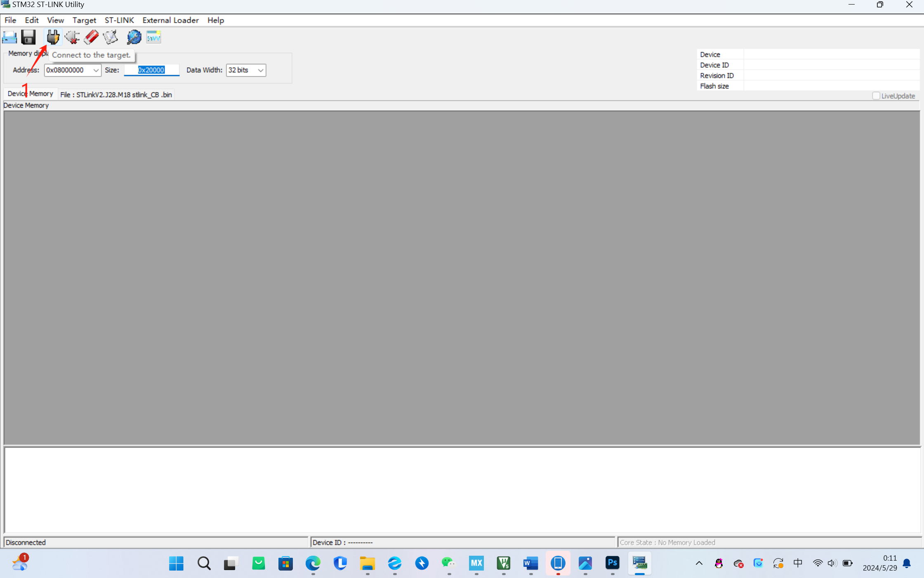This screenshot has height=578, width=924.
Task: Open the blue e browser on taskbar
Action: pos(394,563)
